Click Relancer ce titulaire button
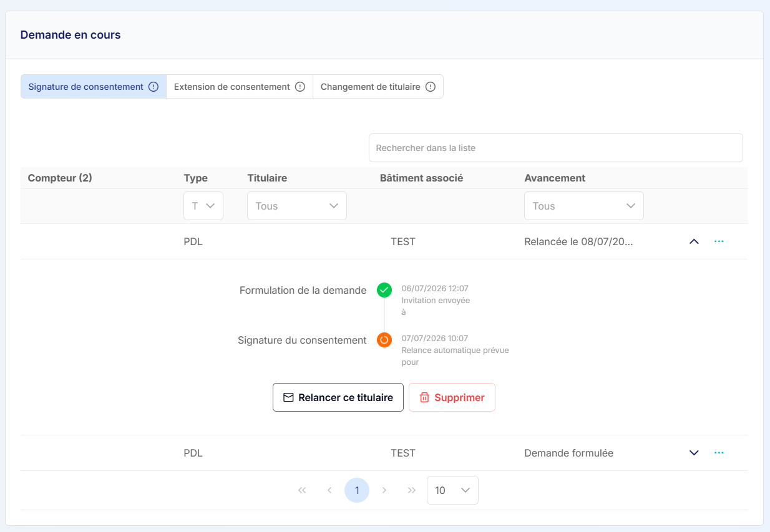 click(x=338, y=397)
